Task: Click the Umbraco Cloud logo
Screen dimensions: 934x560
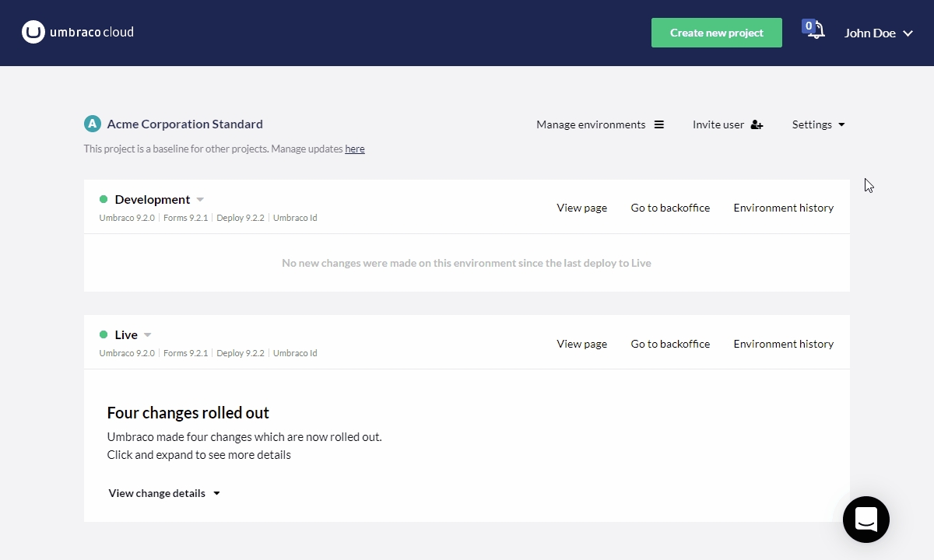Action: 78,33
